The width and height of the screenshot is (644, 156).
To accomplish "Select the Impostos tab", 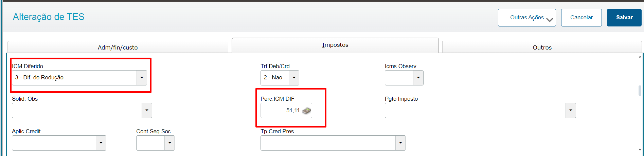I will tap(335, 45).
